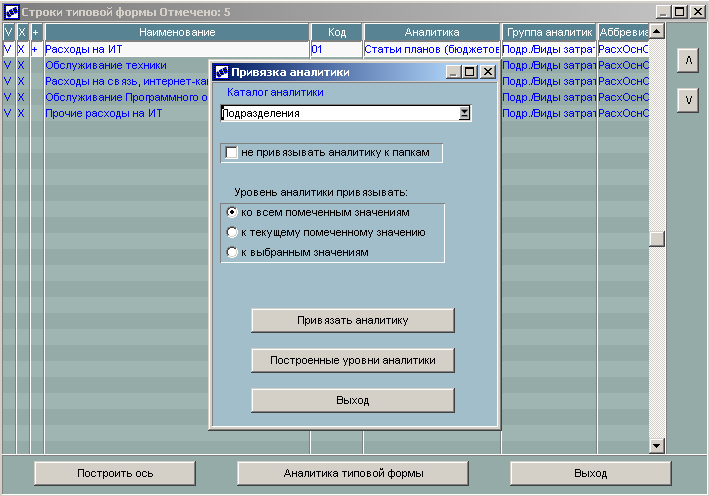Click the code cell '01'
709x496 pixels.
click(x=336, y=49)
